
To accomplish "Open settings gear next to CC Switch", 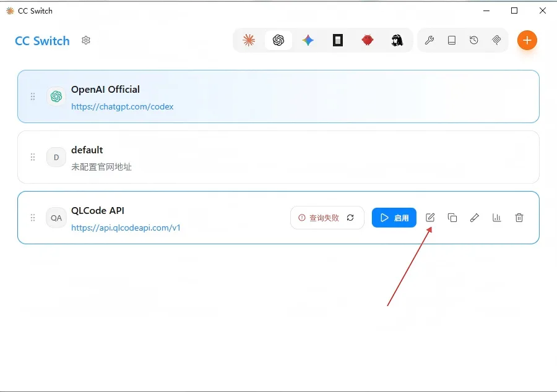I will [x=86, y=40].
